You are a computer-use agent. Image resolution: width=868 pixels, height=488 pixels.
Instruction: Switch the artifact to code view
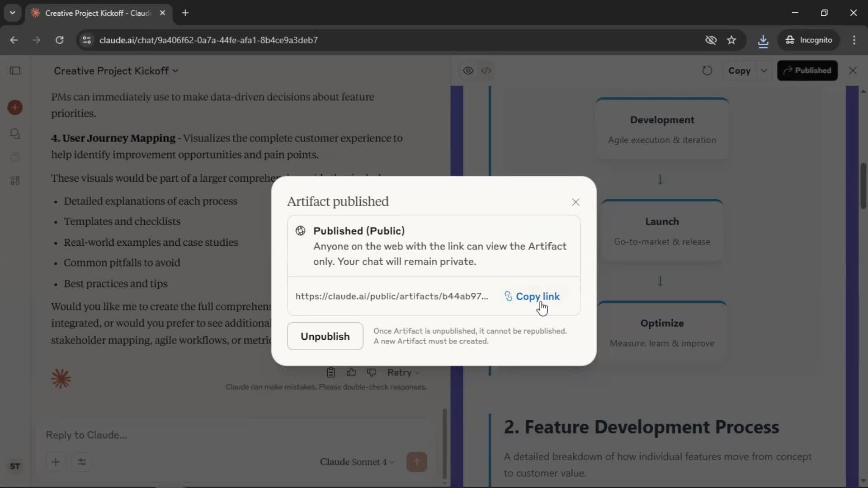pyautogui.click(x=486, y=70)
